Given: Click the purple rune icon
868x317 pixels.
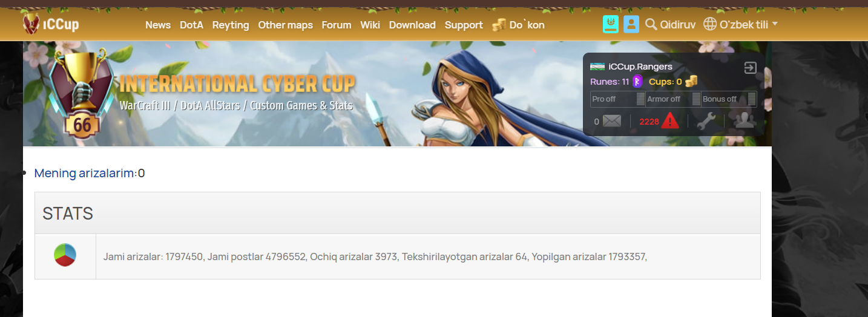Looking at the screenshot, I should [637, 82].
